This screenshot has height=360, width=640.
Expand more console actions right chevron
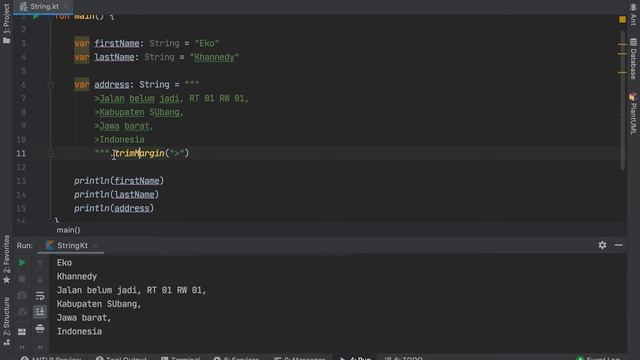click(40, 347)
